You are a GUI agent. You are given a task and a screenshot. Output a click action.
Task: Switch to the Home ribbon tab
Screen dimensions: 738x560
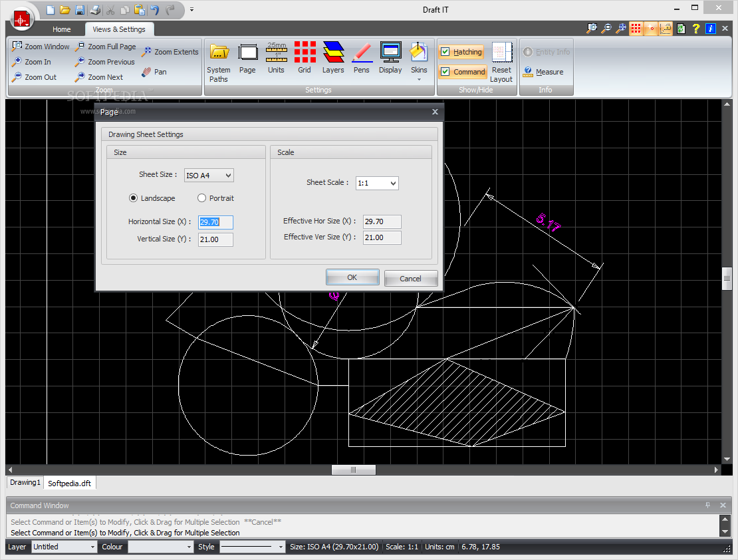tap(62, 29)
